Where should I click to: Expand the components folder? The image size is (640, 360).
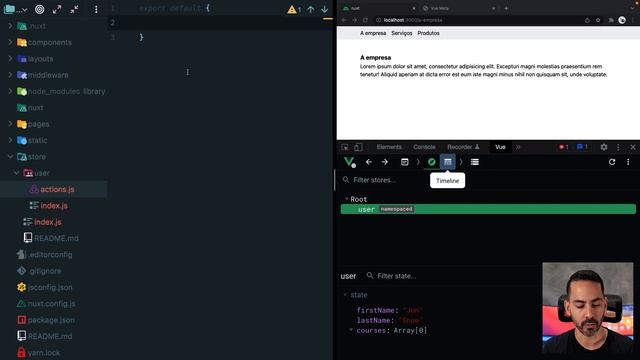pyautogui.click(x=10, y=42)
